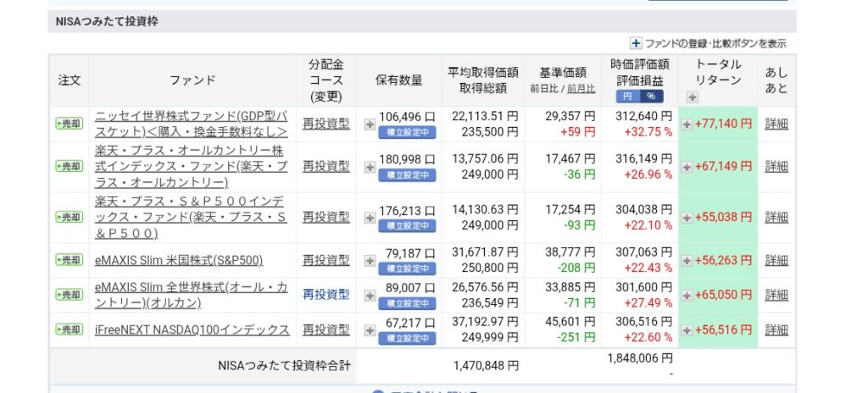Viewport: 868px width, 393px height.
Task: Switch 評価損益 display to %
Action: (x=651, y=97)
